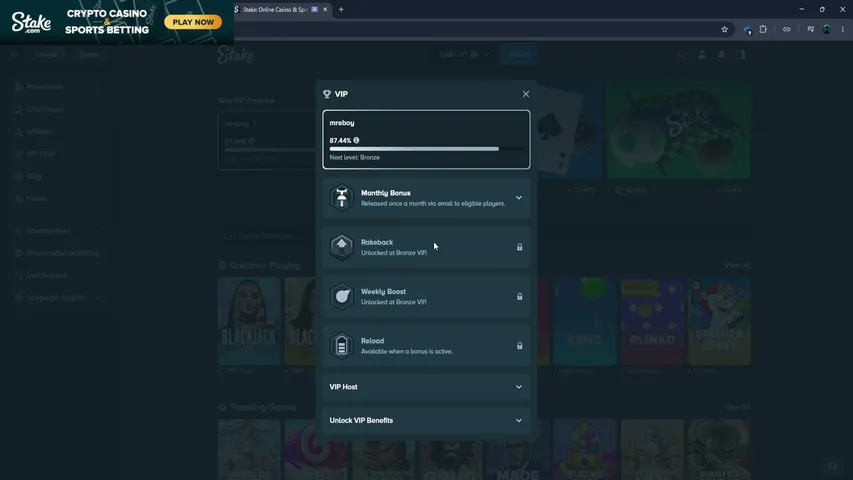
Task: Click the Rakeback row
Action: 426,247
